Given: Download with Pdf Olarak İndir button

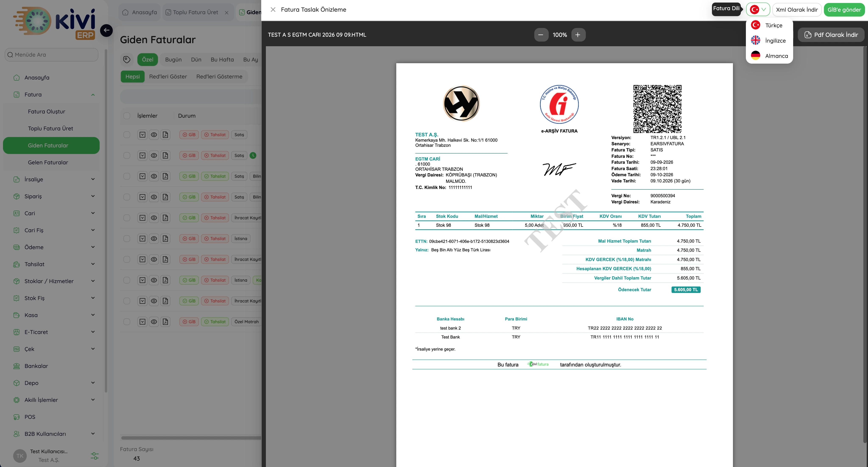Looking at the screenshot, I should pyautogui.click(x=831, y=35).
